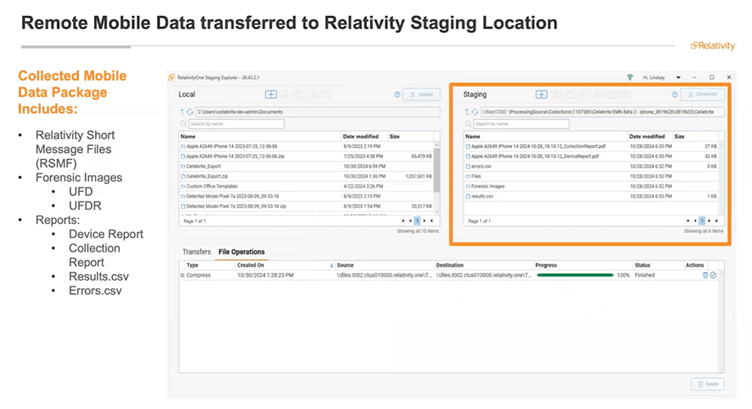
Task: Select page 1 in the Local pane pager
Action: tap(417, 221)
